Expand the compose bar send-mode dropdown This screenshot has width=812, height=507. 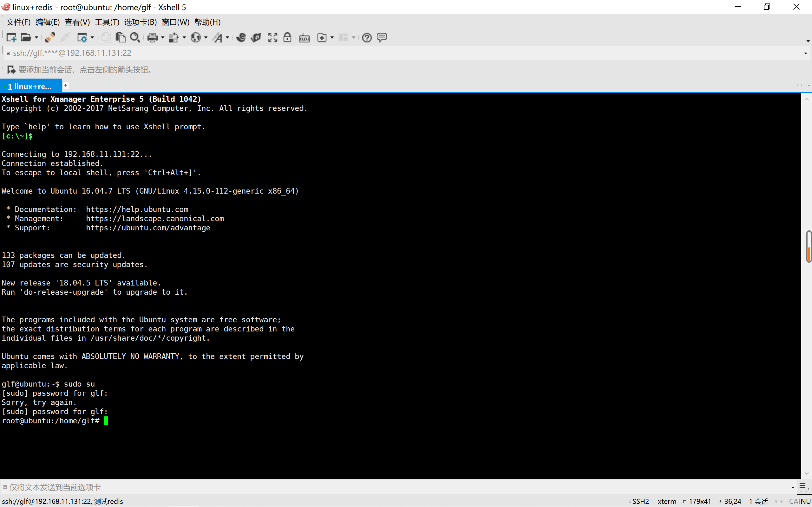793,487
